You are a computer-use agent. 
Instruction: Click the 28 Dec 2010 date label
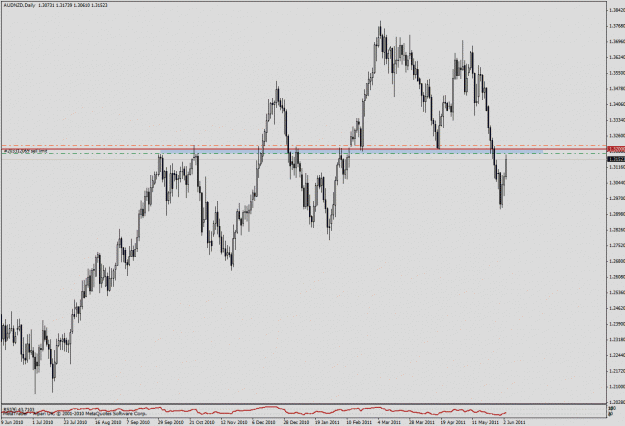pos(296,422)
